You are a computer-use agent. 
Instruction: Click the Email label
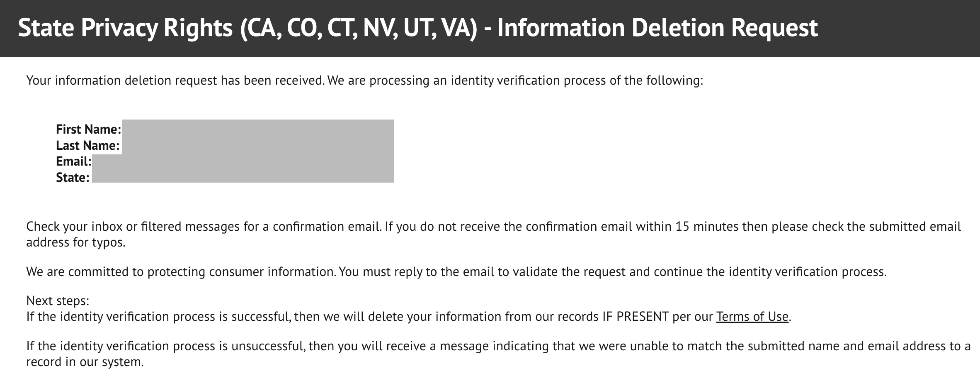(x=73, y=161)
